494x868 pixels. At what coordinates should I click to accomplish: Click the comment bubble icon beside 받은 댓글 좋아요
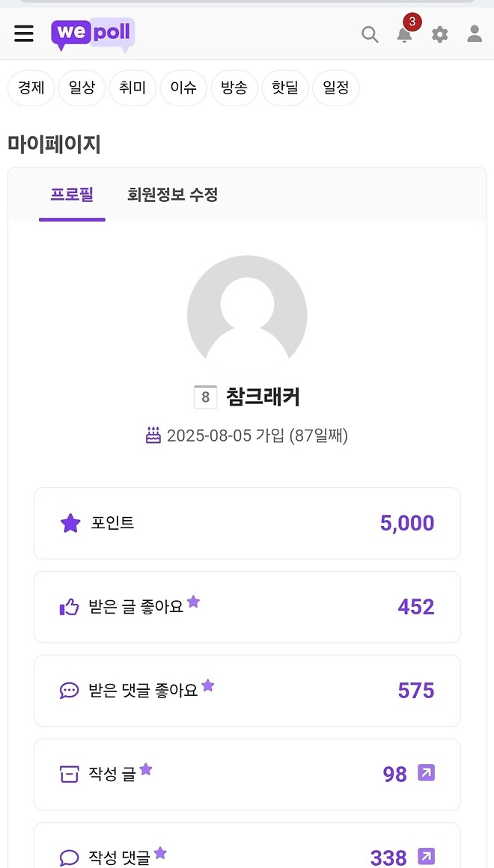(69, 691)
